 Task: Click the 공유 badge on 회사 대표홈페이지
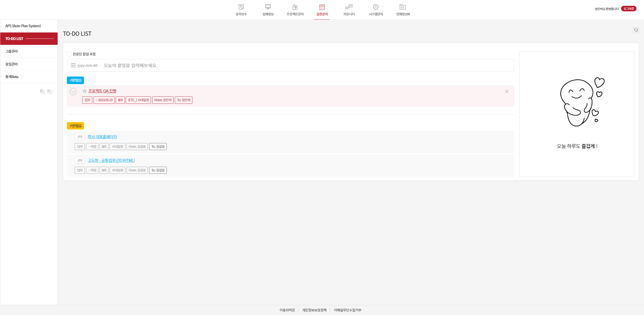coord(80,137)
